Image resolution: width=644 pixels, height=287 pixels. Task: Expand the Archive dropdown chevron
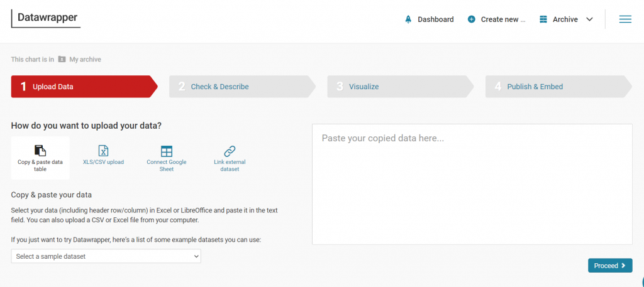pos(589,19)
